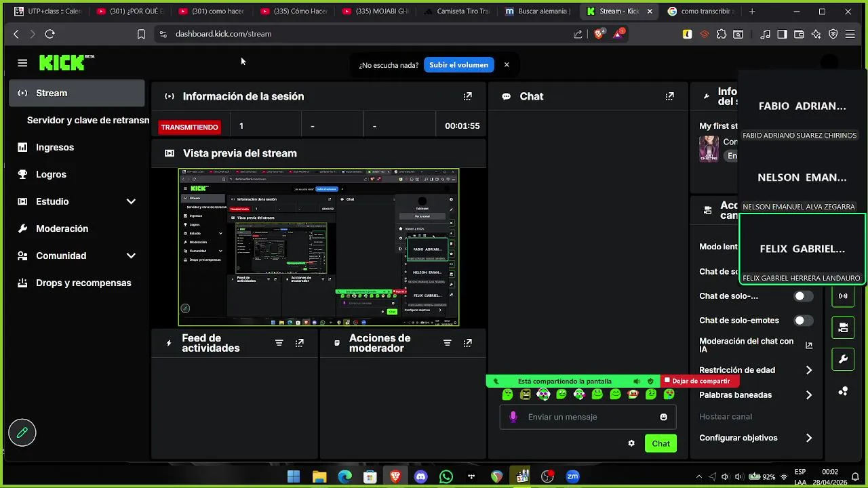Toggle Chat de solo-emotes switch
Screen dimensions: 868x488
[804, 321]
